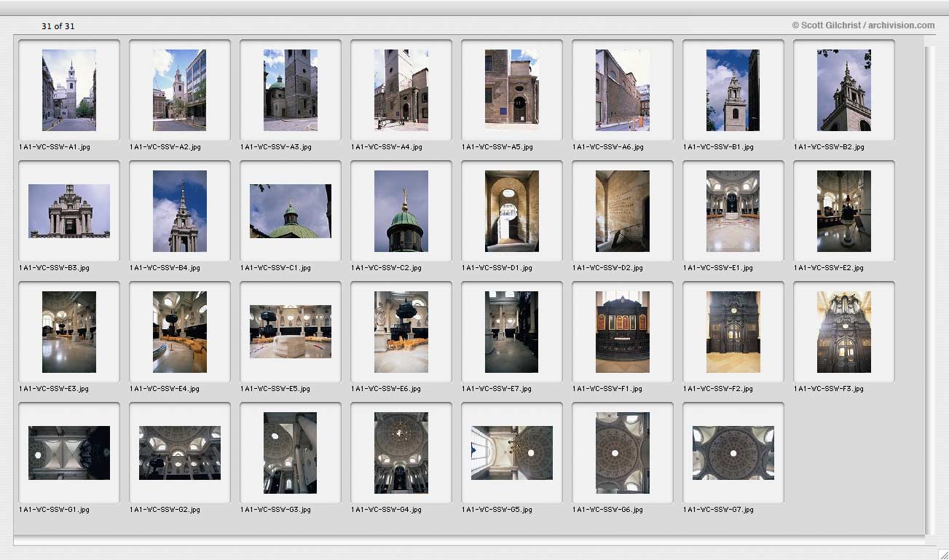Viewport: 949px width, 560px height.
Task: Click the window resize grip corner
Action: [942, 554]
